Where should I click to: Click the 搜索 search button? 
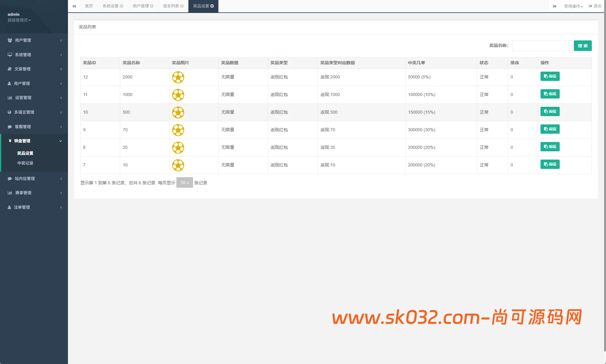click(583, 46)
